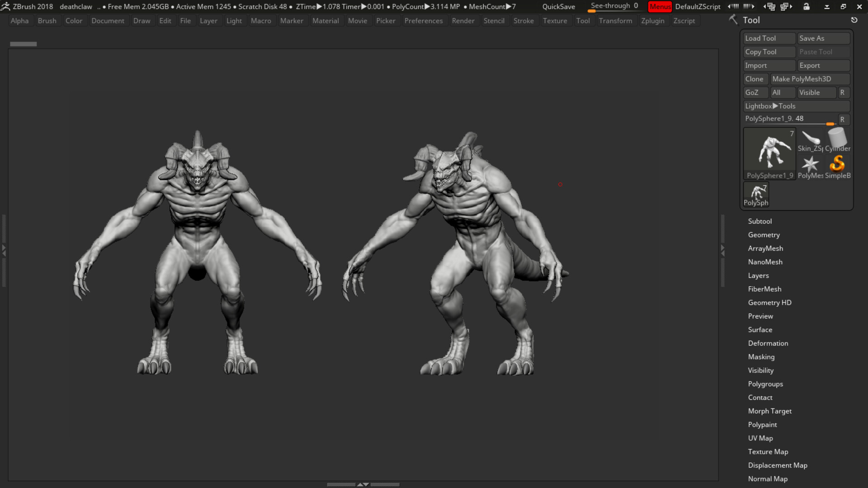868x488 pixels.
Task: Expand the FiberMesh sub-palette
Action: 764,289
